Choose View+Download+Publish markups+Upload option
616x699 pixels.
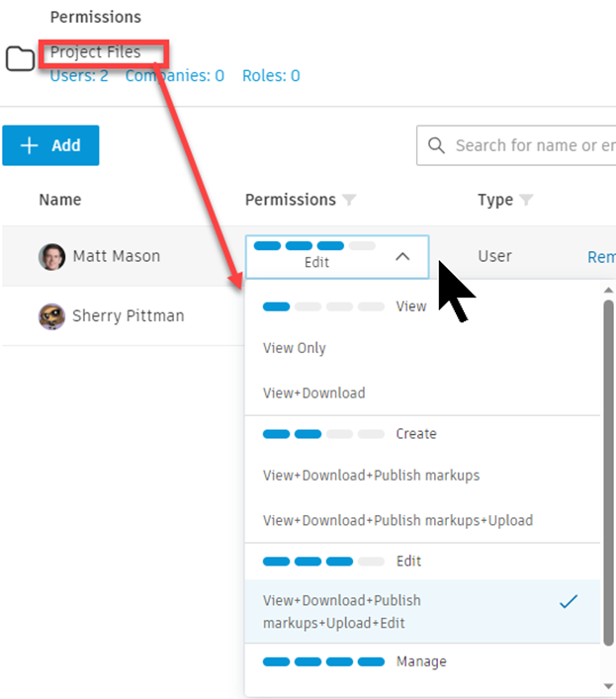(397, 520)
